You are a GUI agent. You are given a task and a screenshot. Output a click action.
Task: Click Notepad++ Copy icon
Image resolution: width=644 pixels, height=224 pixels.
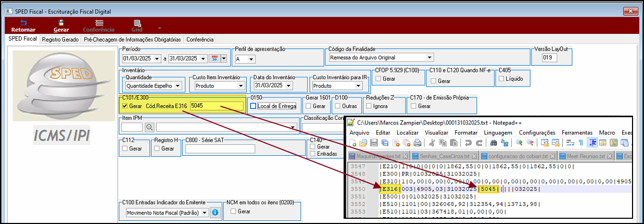(x=443, y=142)
